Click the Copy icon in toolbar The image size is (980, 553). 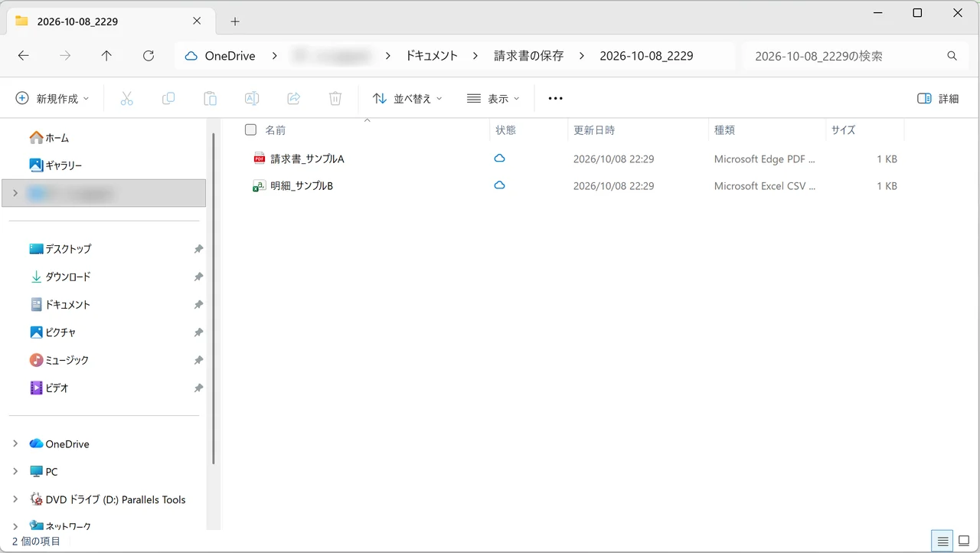coord(168,98)
